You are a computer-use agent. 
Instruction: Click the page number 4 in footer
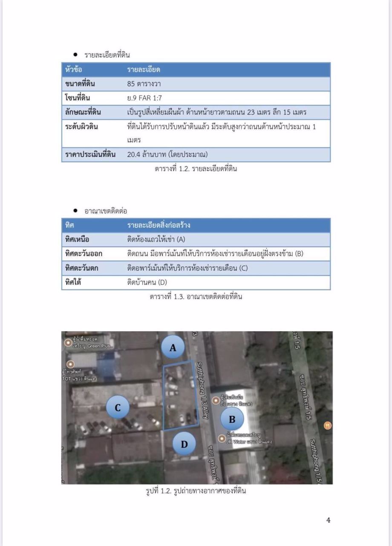(x=328, y=520)
